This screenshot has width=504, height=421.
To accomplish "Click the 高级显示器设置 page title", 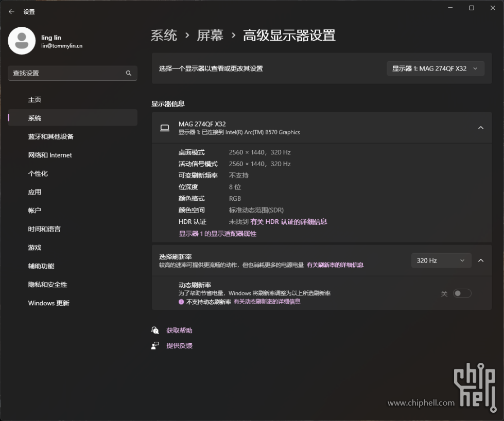I will click(x=289, y=36).
